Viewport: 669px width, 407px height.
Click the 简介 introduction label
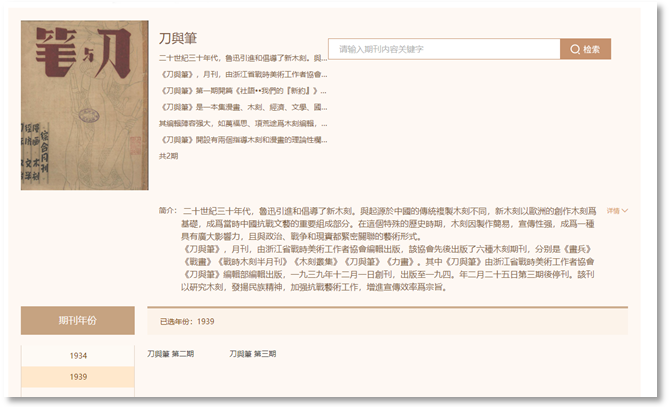(167, 211)
